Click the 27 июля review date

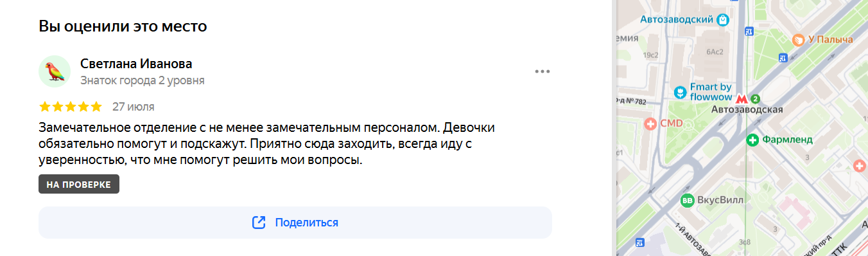click(x=133, y=107)
